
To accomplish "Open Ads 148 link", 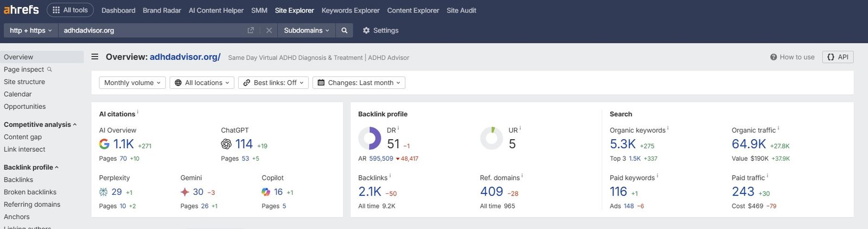I will [629, 206].
